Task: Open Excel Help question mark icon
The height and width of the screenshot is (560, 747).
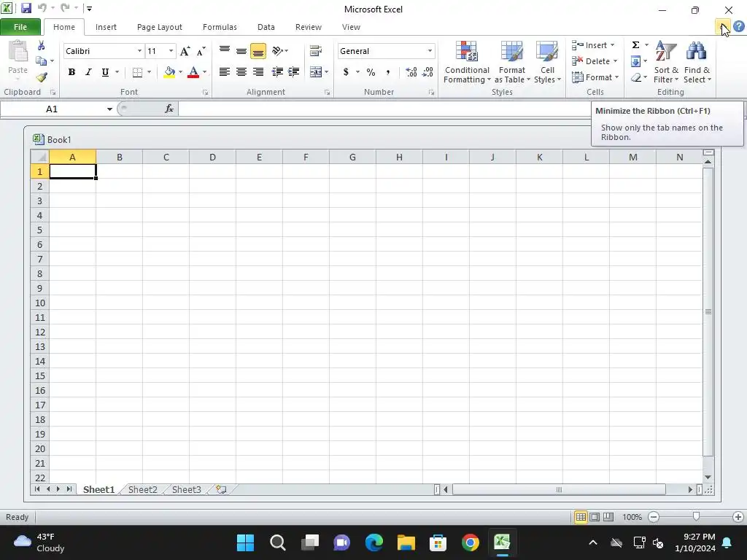Action: [x=738, y=27]
